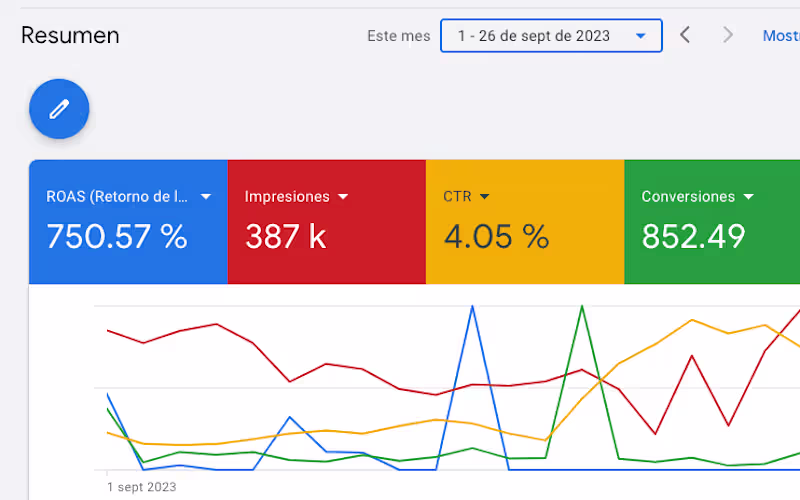Click the blue pencil edit button
This screenshot has width=800, height=500.
[59, 108]
